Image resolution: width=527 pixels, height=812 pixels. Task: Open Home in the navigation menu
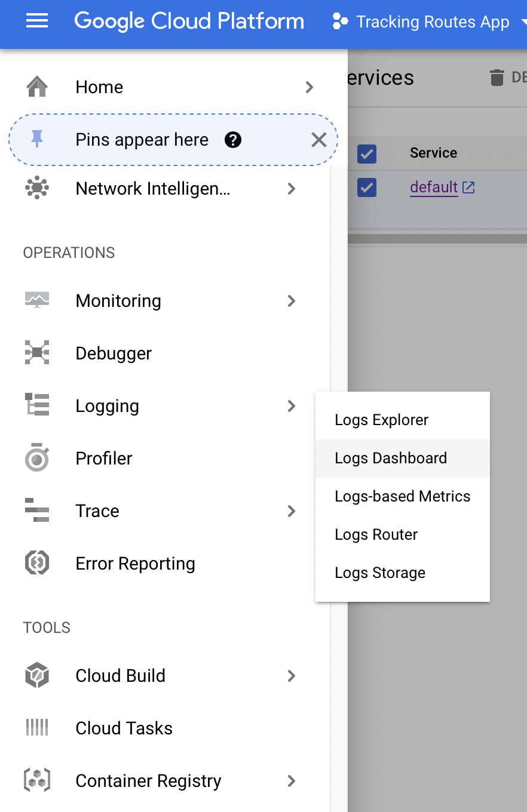(x=99, y=87)
